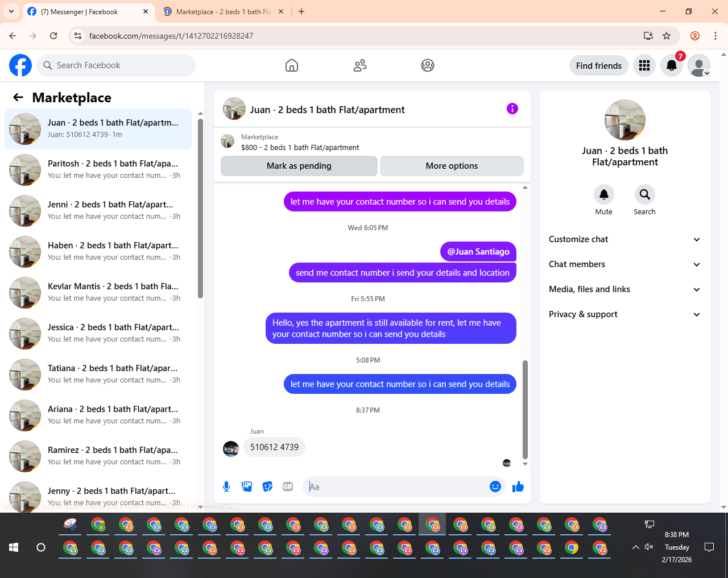Image resolution: width=728 pixels, height=578 pixels.
Task: Open Haben conversation in chat list
Action: pyautogui.click(x=98, y=252)
